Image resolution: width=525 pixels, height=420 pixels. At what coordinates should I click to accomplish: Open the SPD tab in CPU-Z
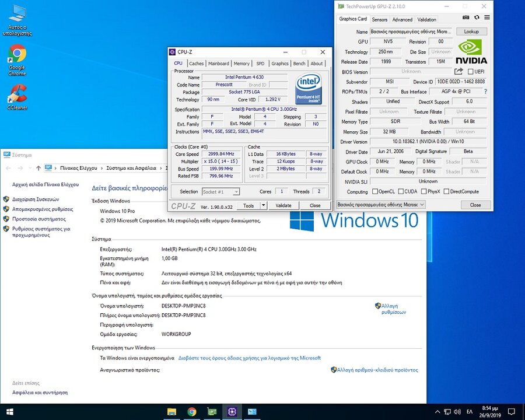(x=260, y=64)
